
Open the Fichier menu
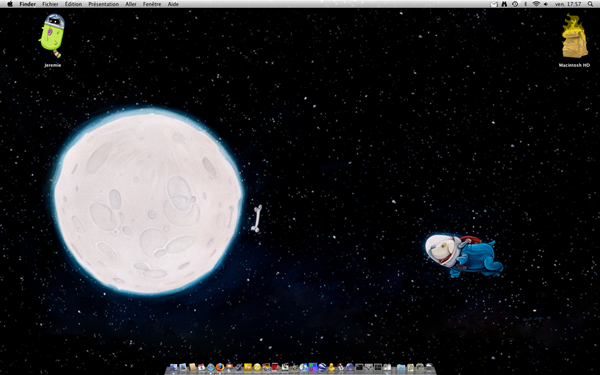pyautogui.click(x=50, y=4)
